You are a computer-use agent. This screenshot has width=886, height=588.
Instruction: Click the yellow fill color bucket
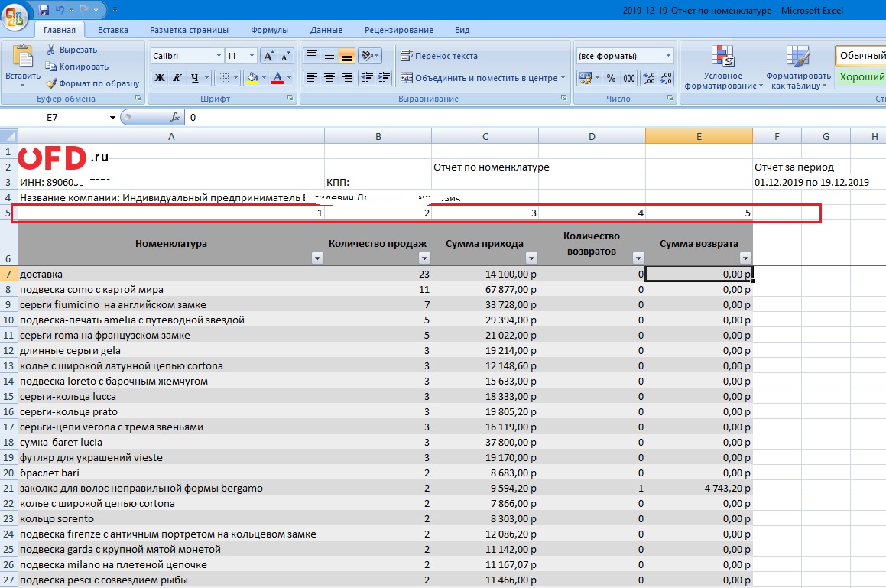[x=252, y=78]
